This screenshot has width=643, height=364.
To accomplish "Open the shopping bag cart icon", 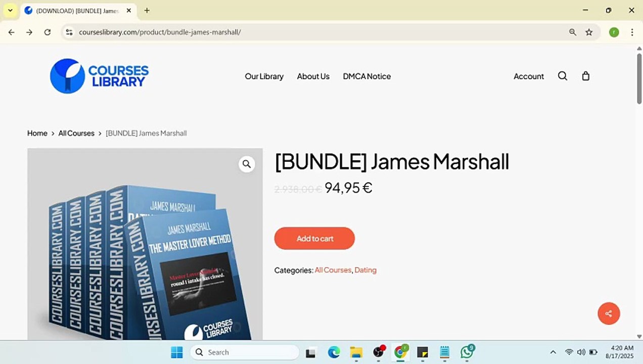I will [x=586, y=76].
